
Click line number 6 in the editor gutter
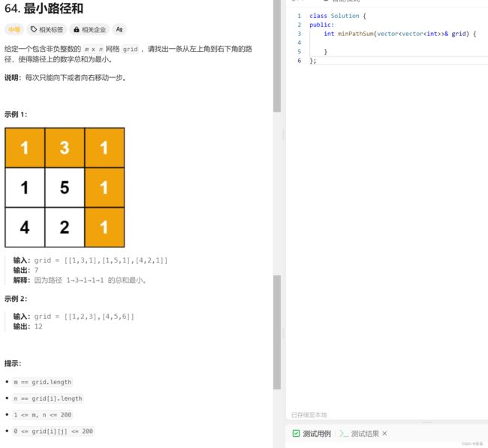[x=299, y=61]
